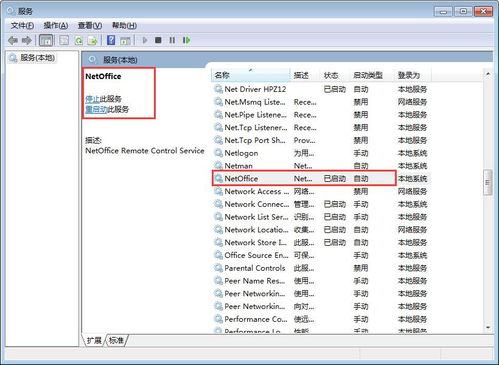The width and height of the screenshot is (499, 365).
Task: Click the Services icon in the title bar
Action: [x=11, y=11]
